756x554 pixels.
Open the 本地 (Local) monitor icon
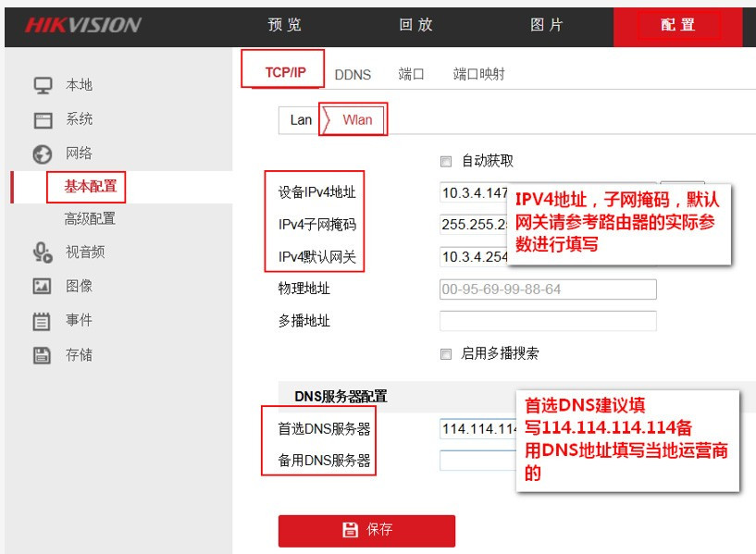(x=41, y=83)
